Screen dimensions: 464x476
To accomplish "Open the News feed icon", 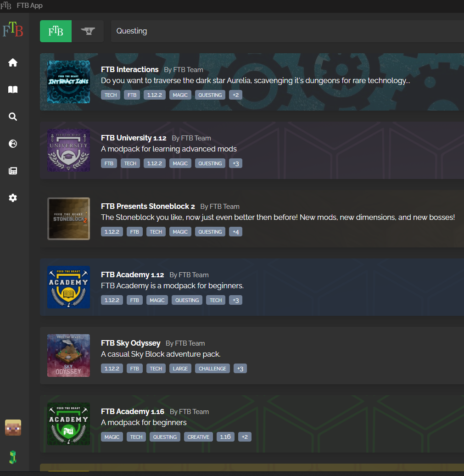I will [x=13, y=170].
